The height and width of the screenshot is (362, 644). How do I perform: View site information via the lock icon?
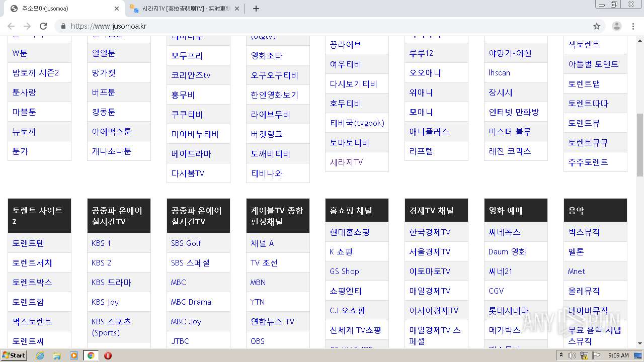63,26
